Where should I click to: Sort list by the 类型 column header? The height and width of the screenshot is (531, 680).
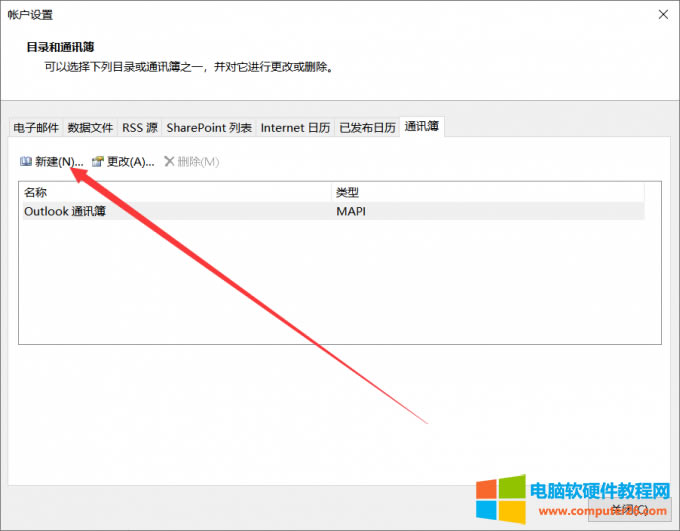[x=487, y=192]
